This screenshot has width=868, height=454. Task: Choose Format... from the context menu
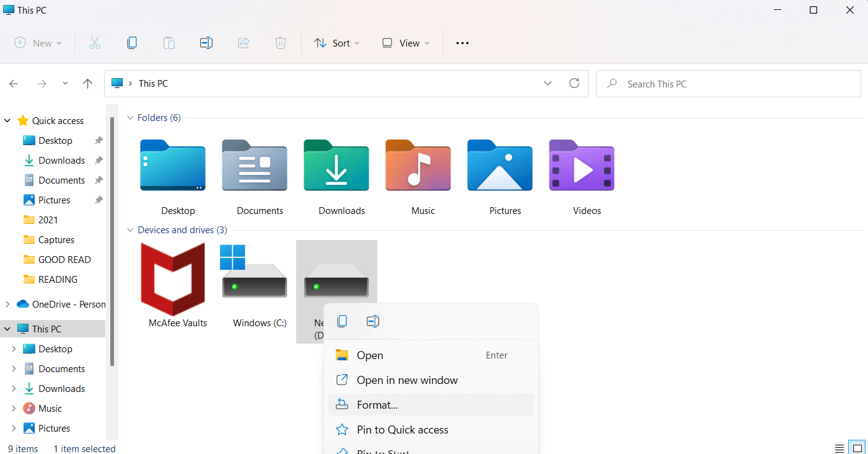pyautogui.click(x=377, y=405)
